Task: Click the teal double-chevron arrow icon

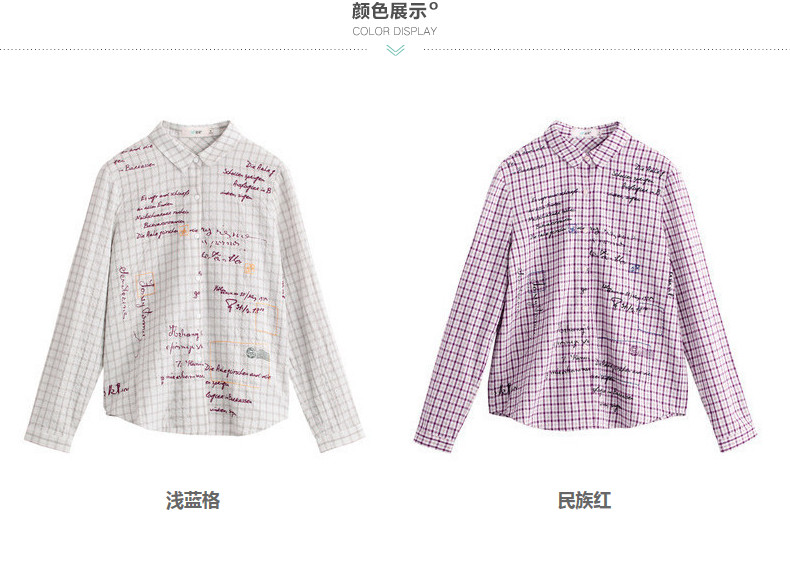Action: coord(396,50)
